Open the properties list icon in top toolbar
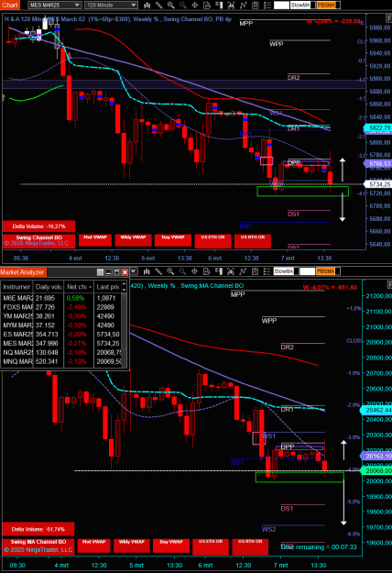The width and height of the screenshot is (392, 573). coord(267,6)
